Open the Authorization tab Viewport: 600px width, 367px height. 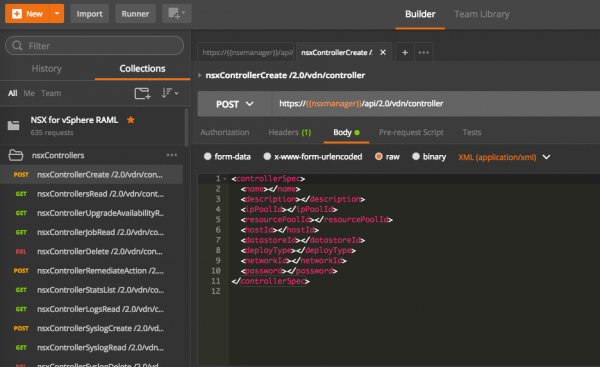(x=225, y=132)
